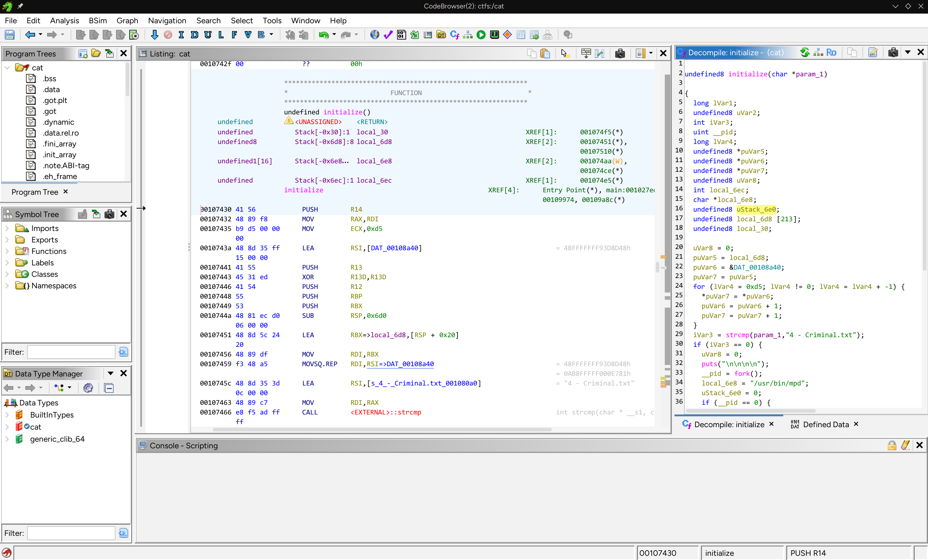Image resolution: width=928 pixels, height=560 pixels.
Task: Open Symbol Tree filter options button
Action: 123,352
